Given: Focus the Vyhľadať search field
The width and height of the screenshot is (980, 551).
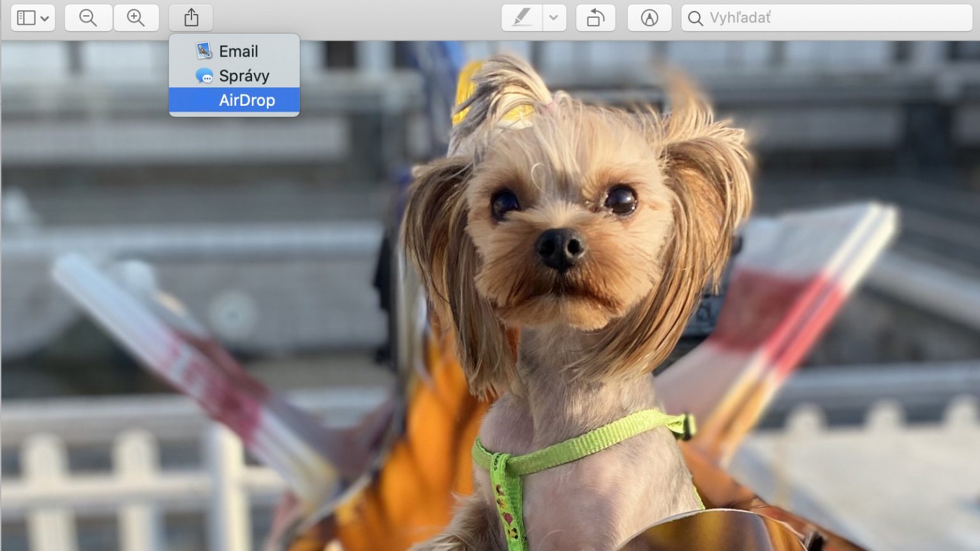Looking at the screenshot, I should tap(827, 18).
